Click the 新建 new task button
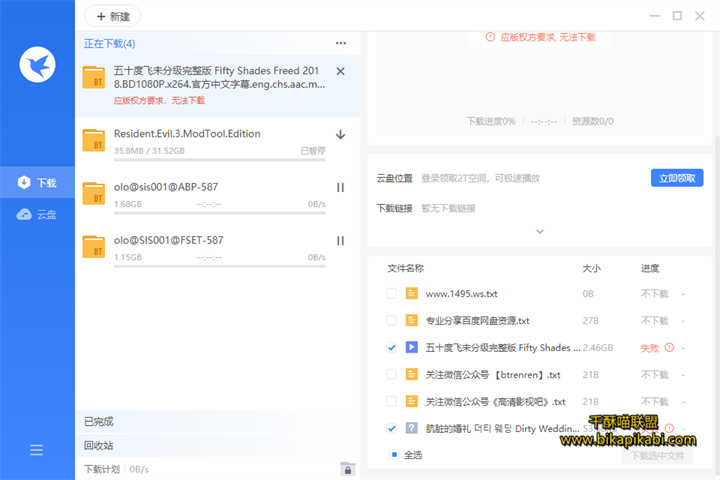 point(113,16)
